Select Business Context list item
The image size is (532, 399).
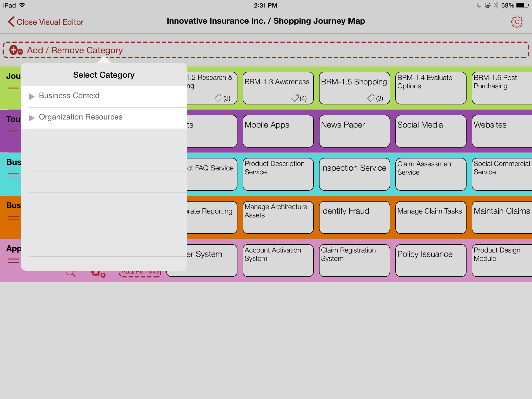tap(69, 96)
